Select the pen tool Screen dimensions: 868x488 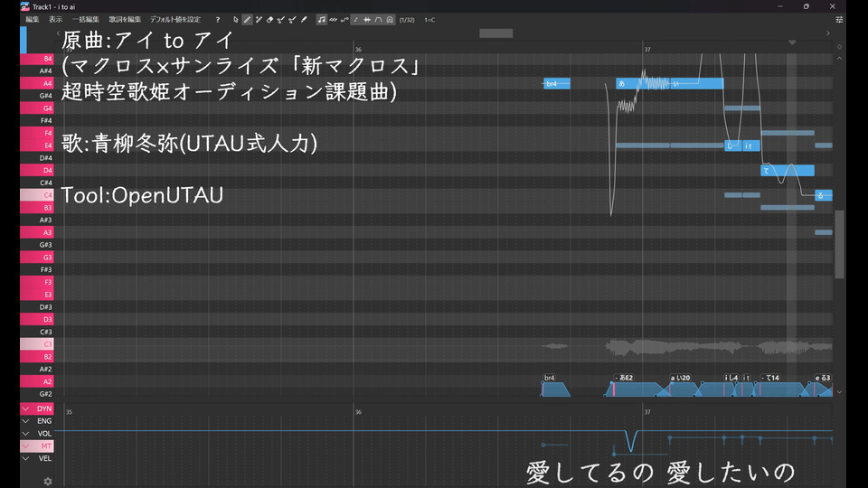click(247, 20)
